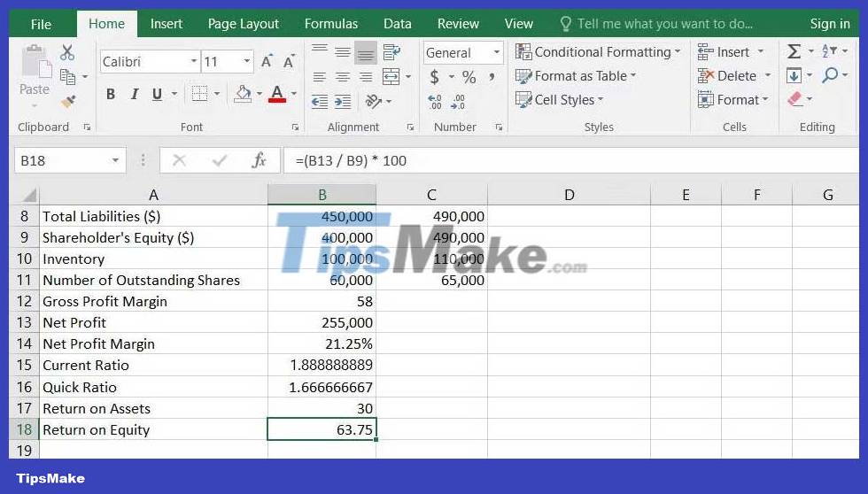The height and width of the screenshot is (494, 868).
Task: Click AutoSum sigma icon
Action: tap(794, 51)
